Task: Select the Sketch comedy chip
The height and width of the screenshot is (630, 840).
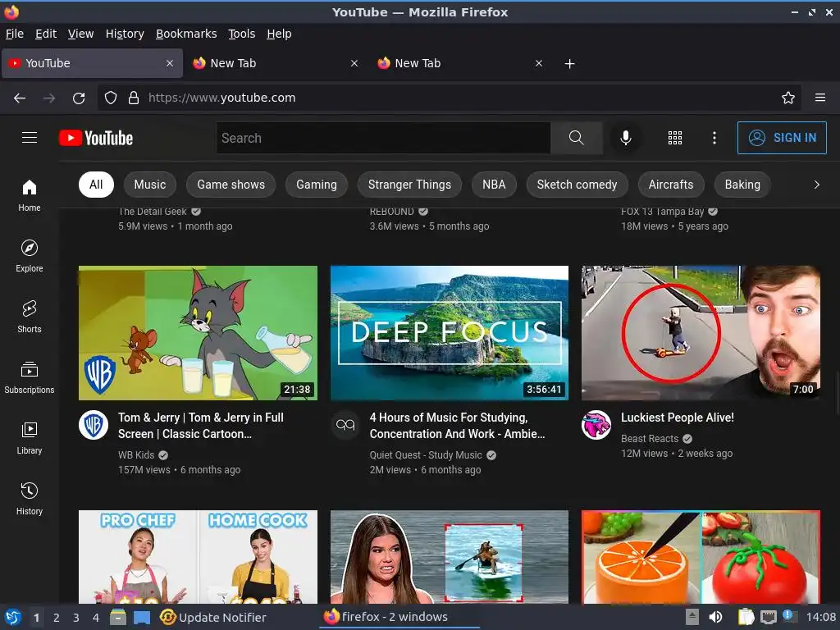Action: (x=577, y=185)
